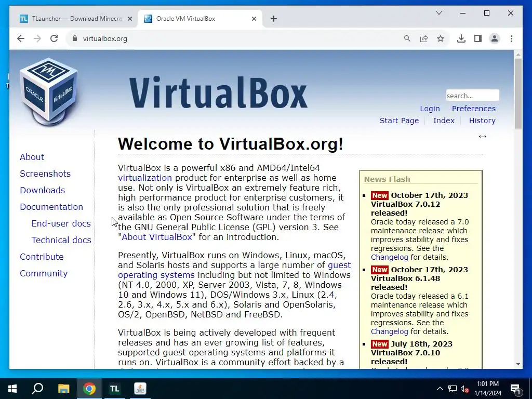Click the VirtualBox 7.0.10 released headline
Viewport: 532px width, 399px height.
click(411, 353)
